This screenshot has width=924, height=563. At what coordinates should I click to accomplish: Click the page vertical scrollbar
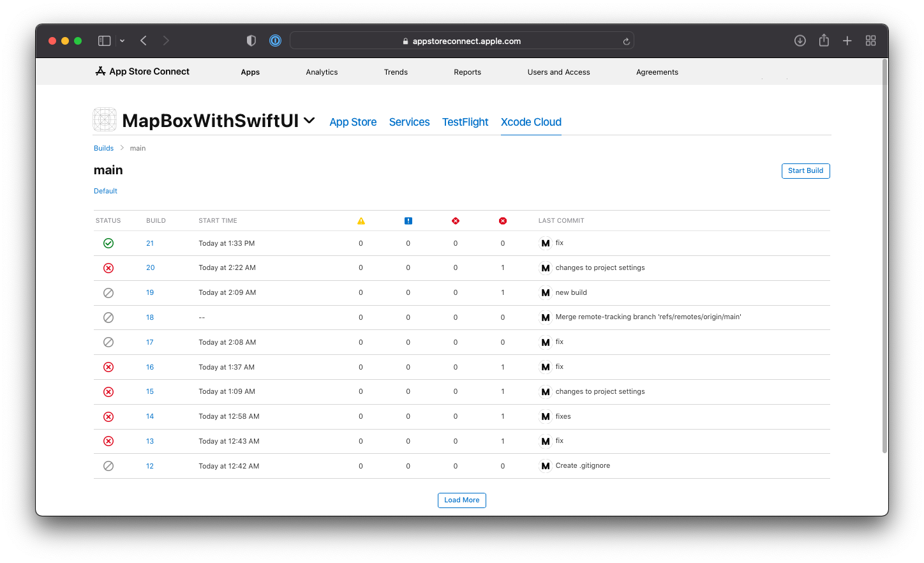(x=884, y=255)
